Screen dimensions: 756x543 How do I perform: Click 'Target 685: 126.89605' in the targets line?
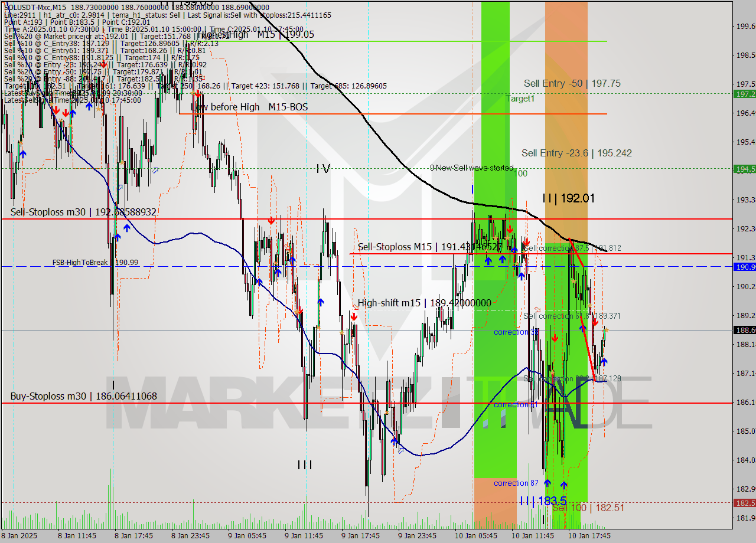click(x=348, y=86)
